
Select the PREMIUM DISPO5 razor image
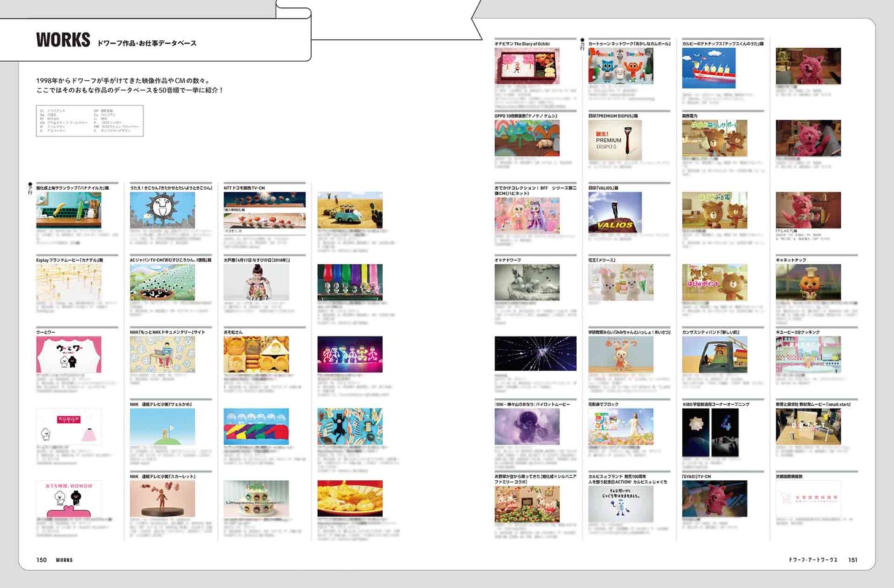(615, 140)
